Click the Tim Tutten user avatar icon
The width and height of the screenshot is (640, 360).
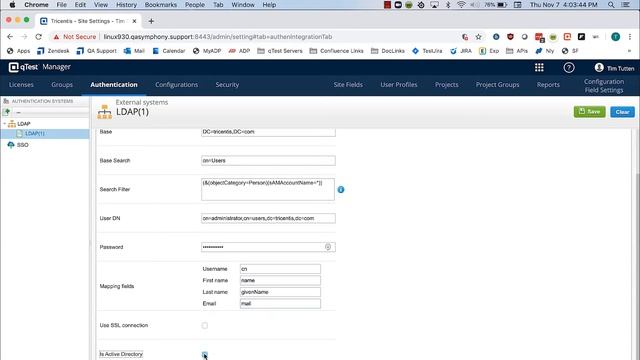point(599,67)
